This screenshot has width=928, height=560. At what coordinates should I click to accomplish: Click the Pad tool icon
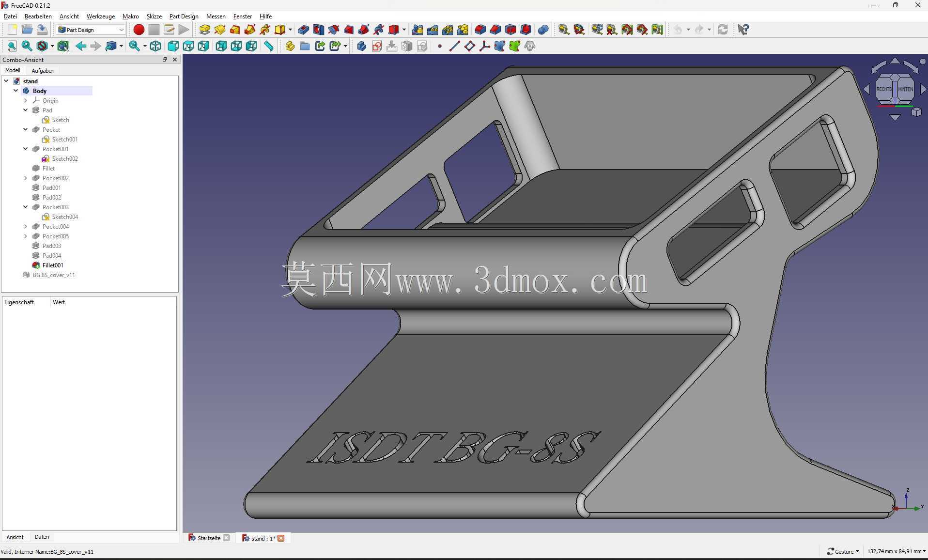(205, 30)
